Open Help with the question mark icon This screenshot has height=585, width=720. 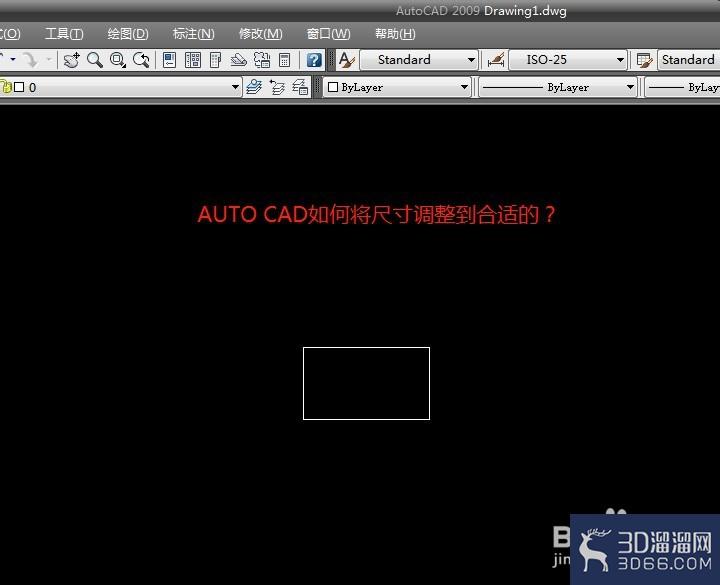pos(314,60)
